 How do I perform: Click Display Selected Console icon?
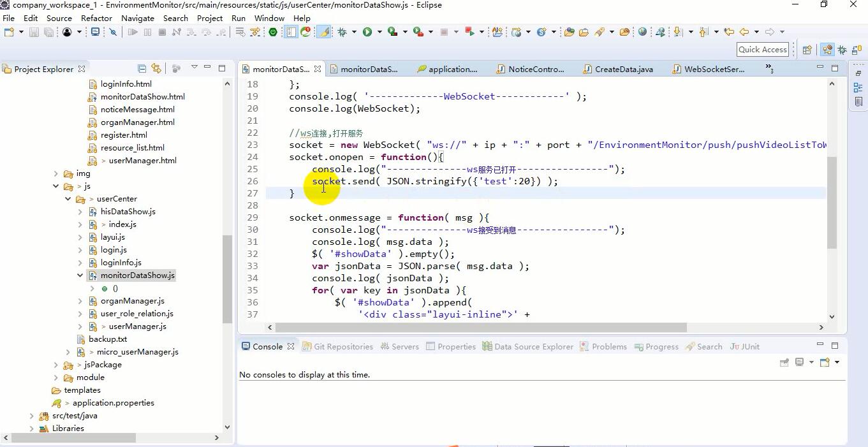tap(799, 362)
